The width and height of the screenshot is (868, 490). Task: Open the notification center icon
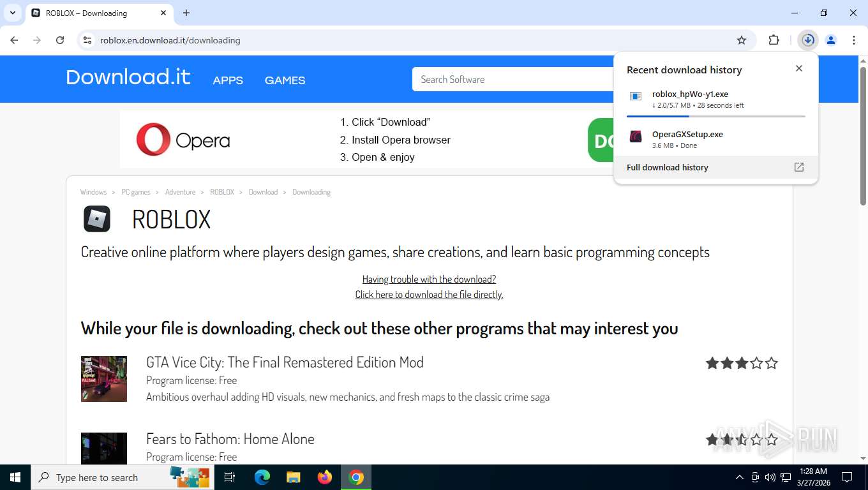(847, 477)
